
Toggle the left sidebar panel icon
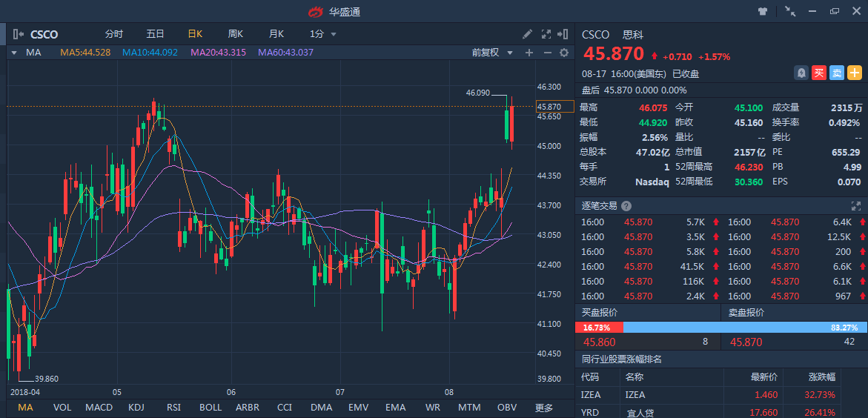click(19, 34)
